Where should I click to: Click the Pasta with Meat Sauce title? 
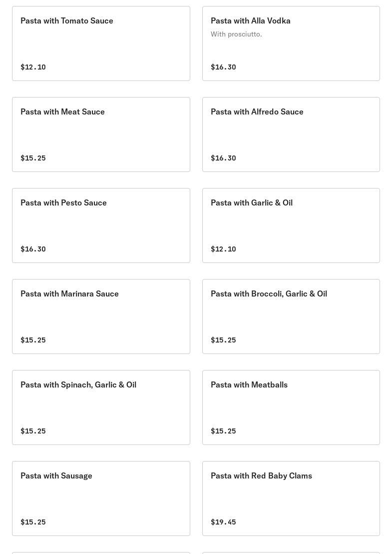click(62, 111)
